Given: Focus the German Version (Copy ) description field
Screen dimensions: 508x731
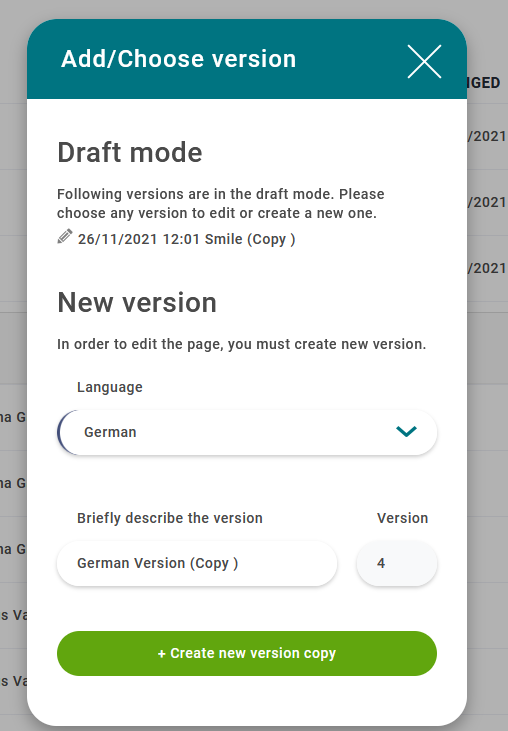Looking at the screenshot, I should pyautogui.click(x=197, y=563).
